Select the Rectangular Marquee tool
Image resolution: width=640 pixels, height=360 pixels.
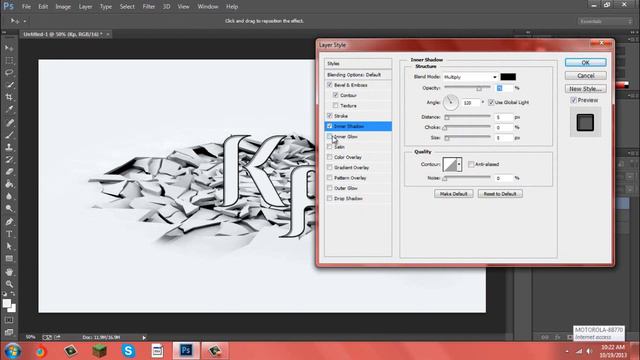(9, 60)
